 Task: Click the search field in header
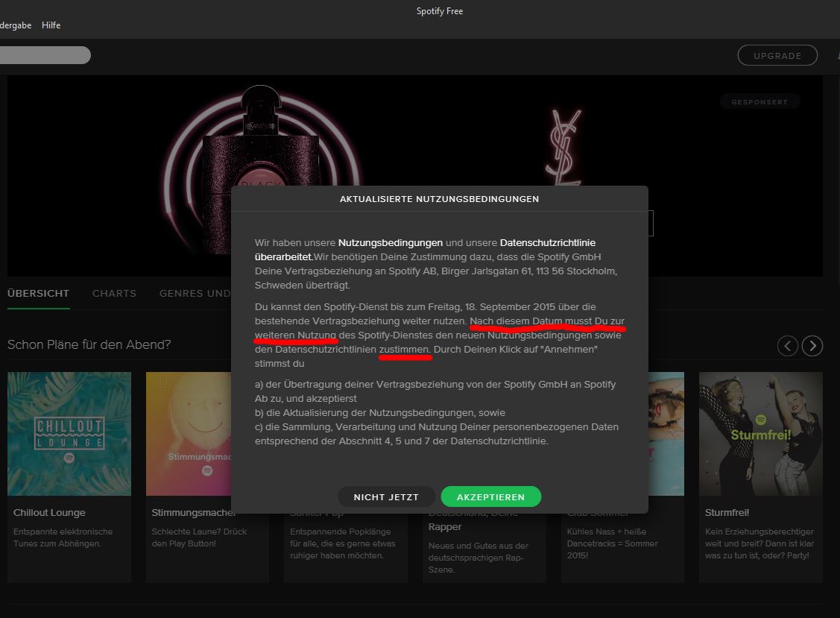pyautogui.click(x=45, y=55)
